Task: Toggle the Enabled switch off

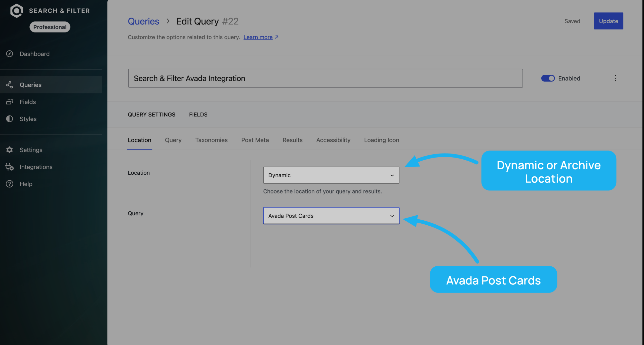Action: point(548,78)
